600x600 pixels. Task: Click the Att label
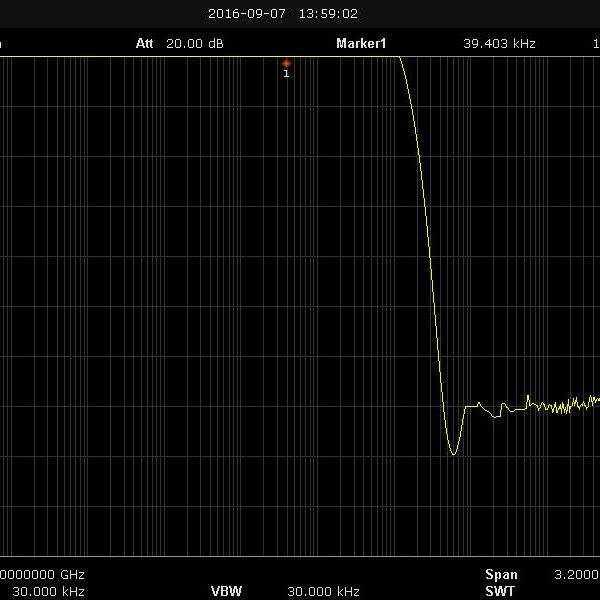(x=146, y=44)
